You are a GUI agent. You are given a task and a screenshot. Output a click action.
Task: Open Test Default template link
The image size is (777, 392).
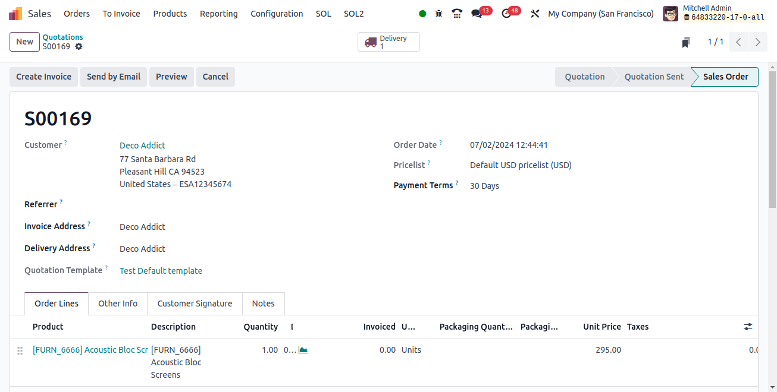161,271
